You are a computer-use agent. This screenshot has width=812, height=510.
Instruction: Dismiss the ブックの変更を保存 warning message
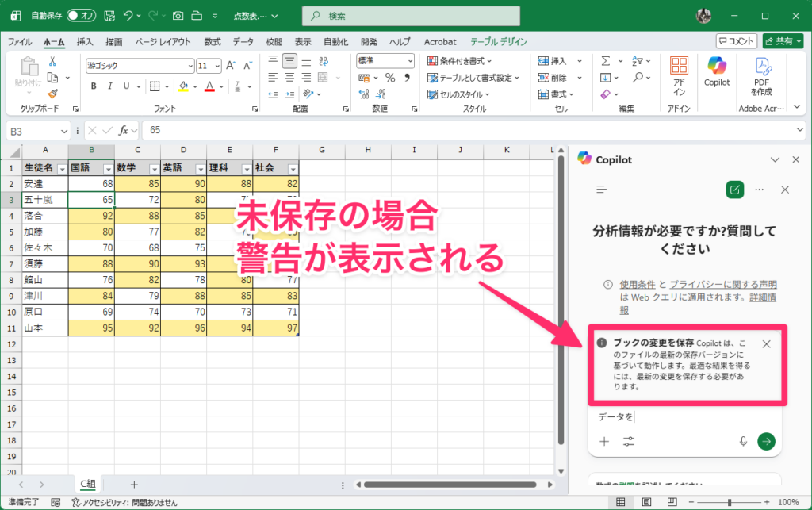pyautogui.click(x=766, y=343)
